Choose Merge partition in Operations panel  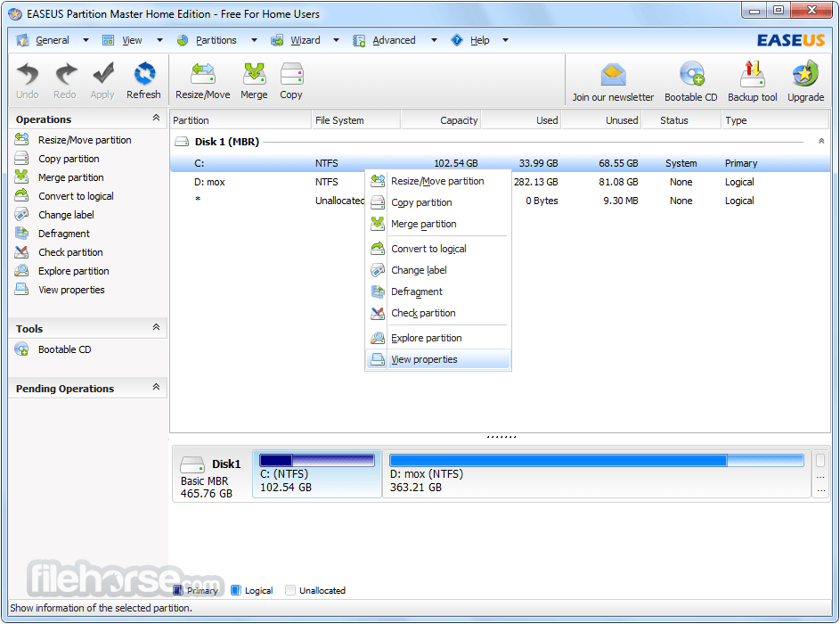(70, 177)
